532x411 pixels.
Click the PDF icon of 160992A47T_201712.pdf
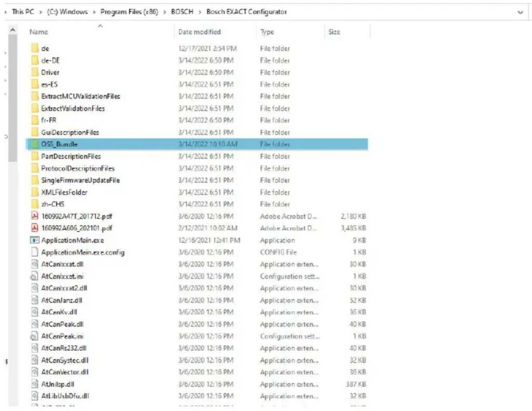[35, 216]
